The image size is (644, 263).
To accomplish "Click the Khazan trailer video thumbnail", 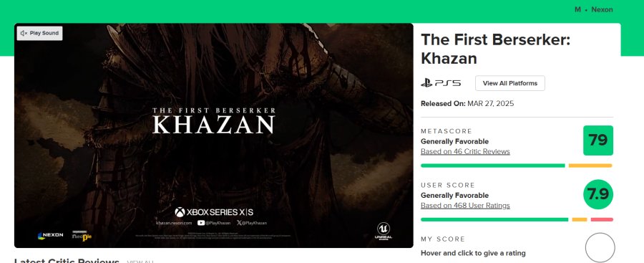I will click(x=213, y=135).
